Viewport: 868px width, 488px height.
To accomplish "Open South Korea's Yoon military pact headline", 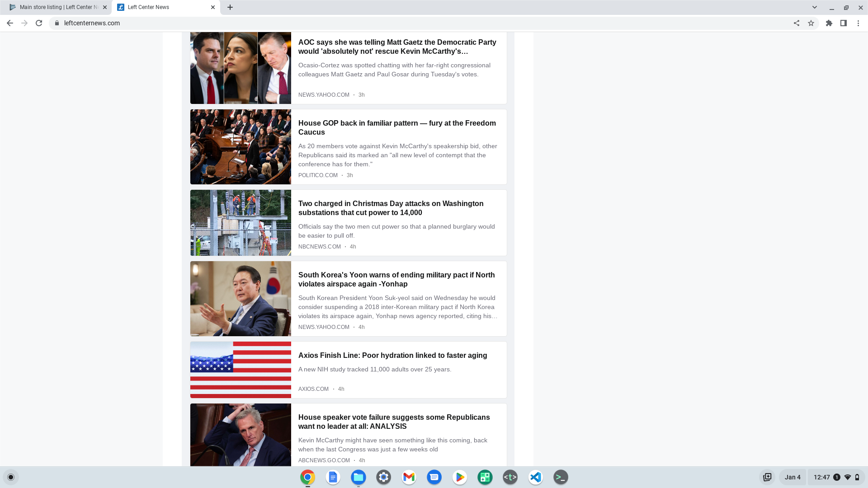I will [x=396, y=279].
